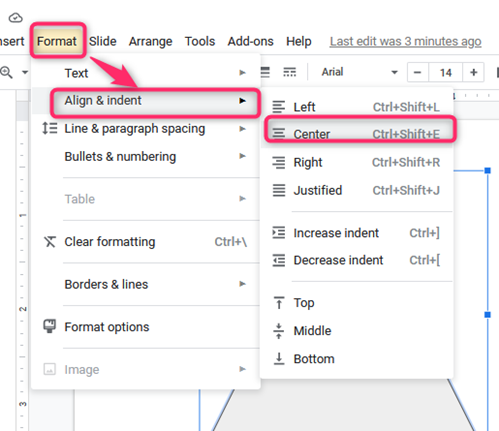Open the Last edit was 3 minutes ago link
The image size is (499, 431).
click(x=405, y=41)
